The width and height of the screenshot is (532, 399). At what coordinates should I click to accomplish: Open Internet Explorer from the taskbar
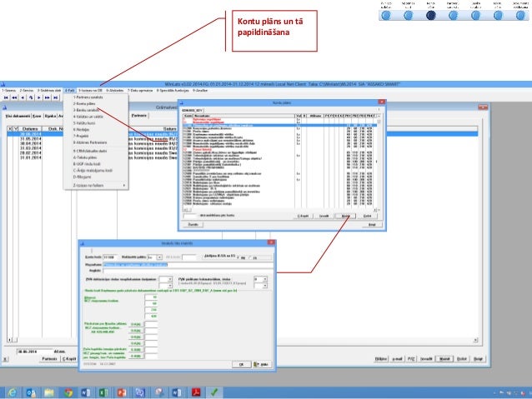(13, 392)
